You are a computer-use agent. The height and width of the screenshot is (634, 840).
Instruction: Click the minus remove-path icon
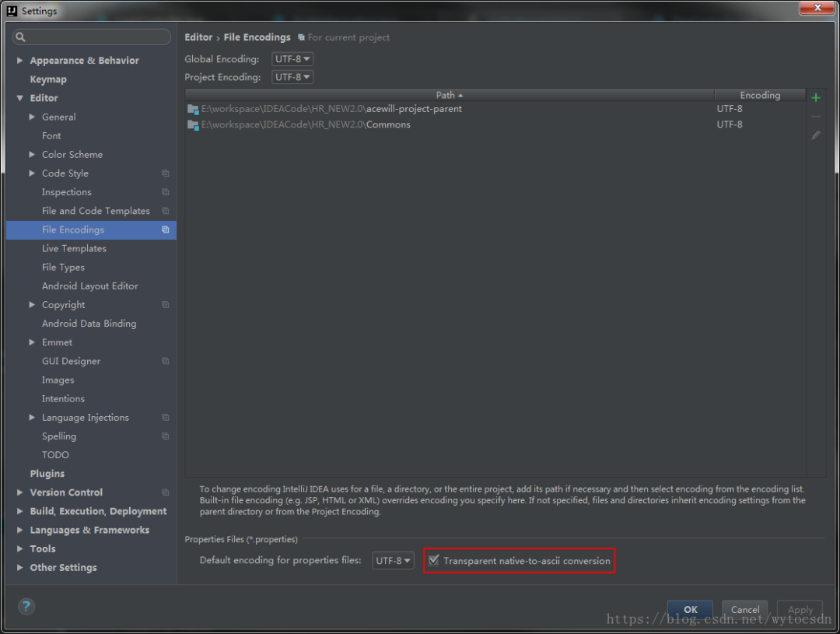816,117
